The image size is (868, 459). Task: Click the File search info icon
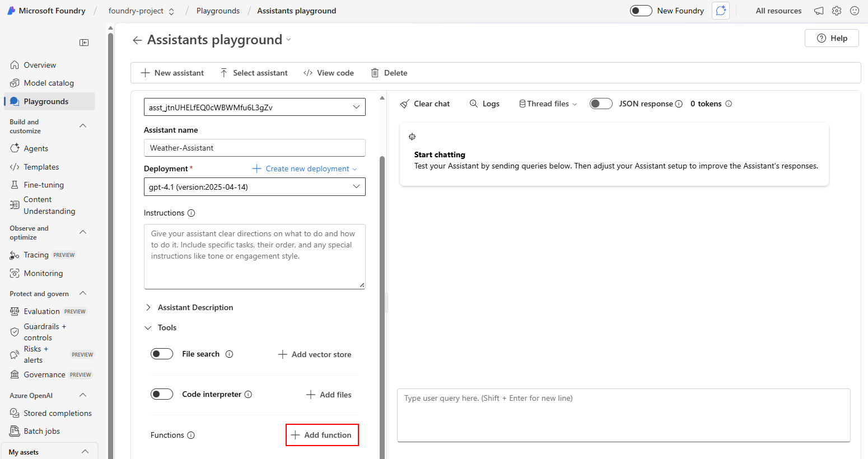coord(229,354)
